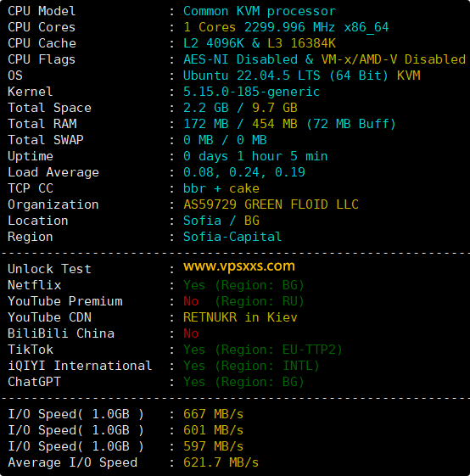Click the TikTok result 'Yes (Region: EU-TTP2)'

263,350
